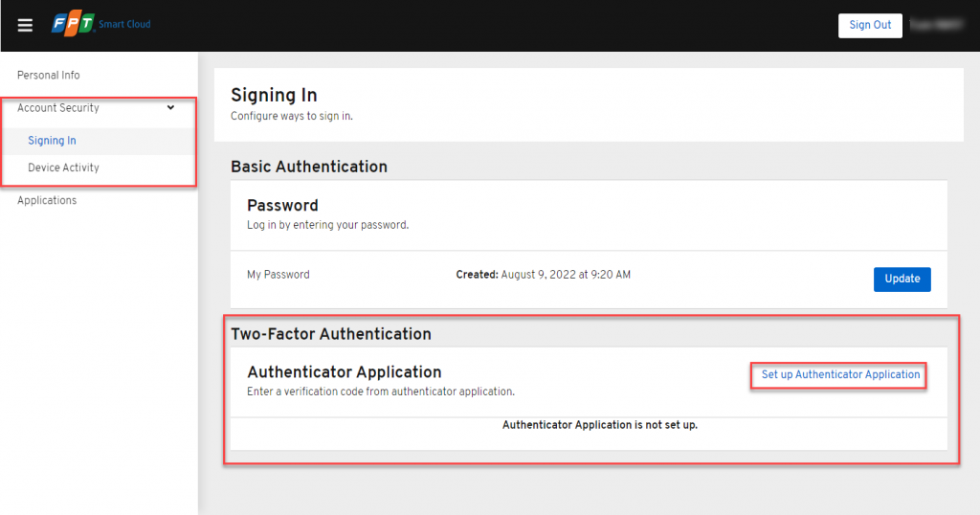Click the blue Update password button
Image resolution: width=980 pixels, height=515 pixels.
(902, 279)
